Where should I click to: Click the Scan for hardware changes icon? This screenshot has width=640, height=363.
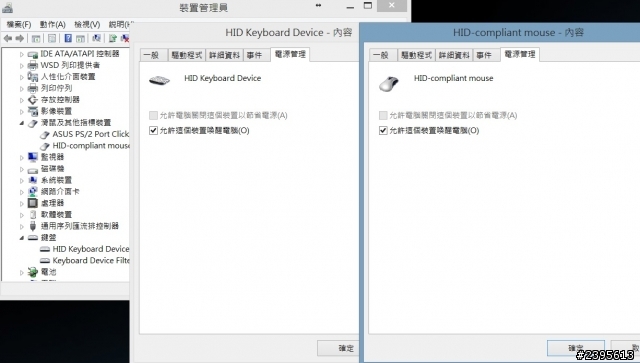point(97,38)
